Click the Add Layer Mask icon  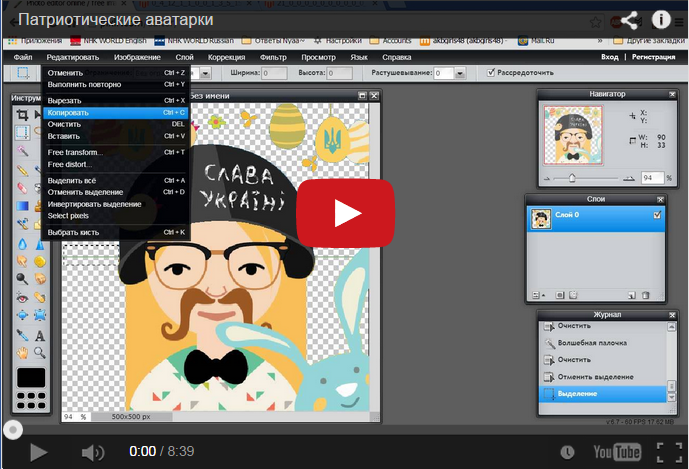560,295
